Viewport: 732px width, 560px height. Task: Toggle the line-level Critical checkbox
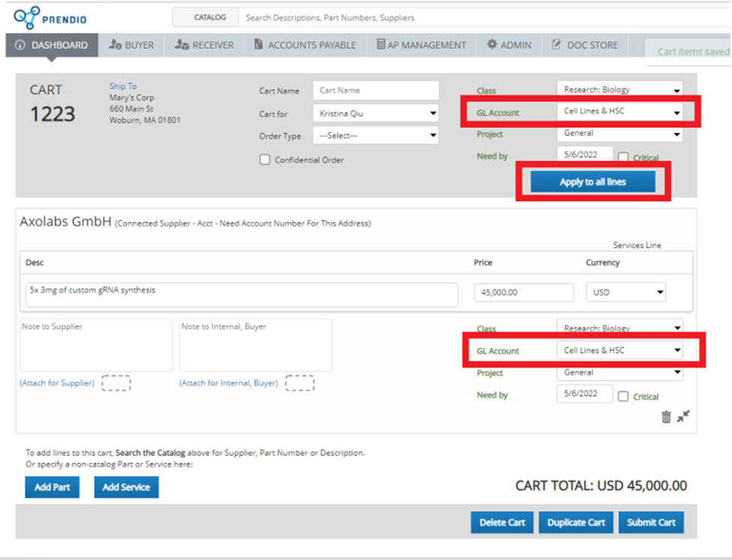click(623, 396)
